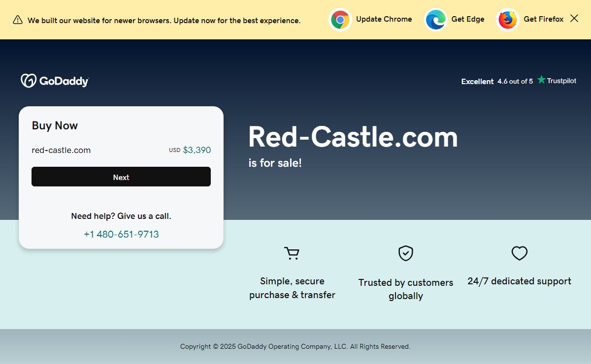Click the warning triangle icon in banner
Viewport: 591px width, 364px height.
coord(18,20)
